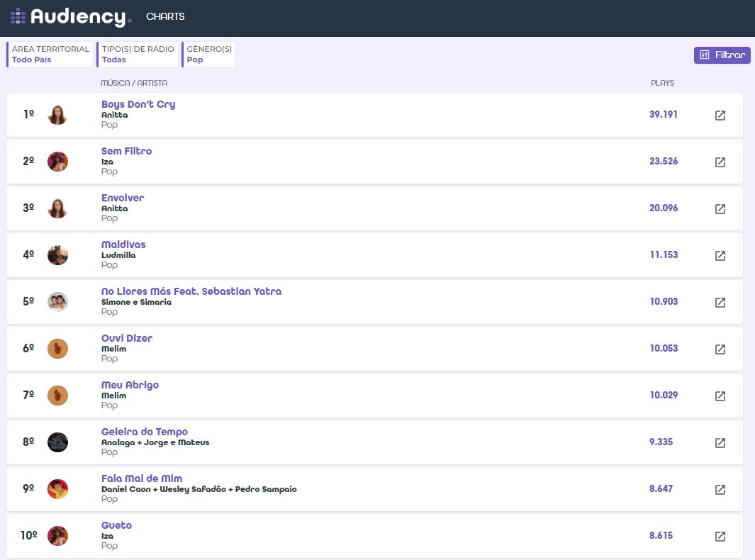This screenshot has width=755, height=560.
Task: Click Analaga avatar in 8º row
Action: point(57,442)
